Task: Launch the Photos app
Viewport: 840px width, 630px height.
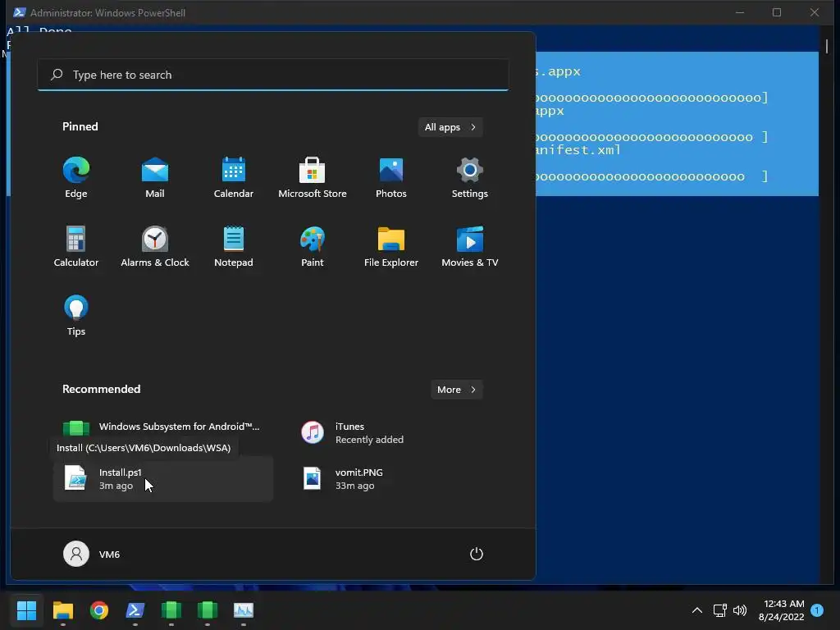Action: pos(391,178)
